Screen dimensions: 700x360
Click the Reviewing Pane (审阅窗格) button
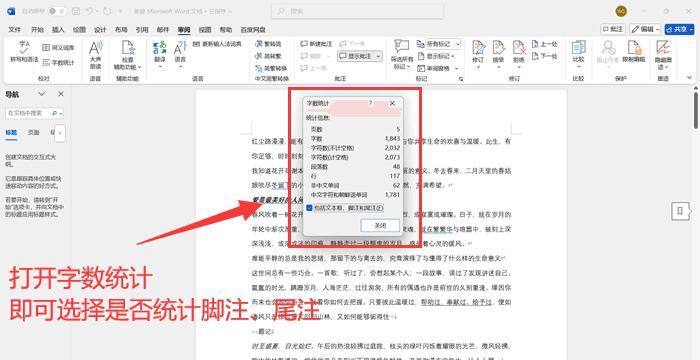[438, 68]
